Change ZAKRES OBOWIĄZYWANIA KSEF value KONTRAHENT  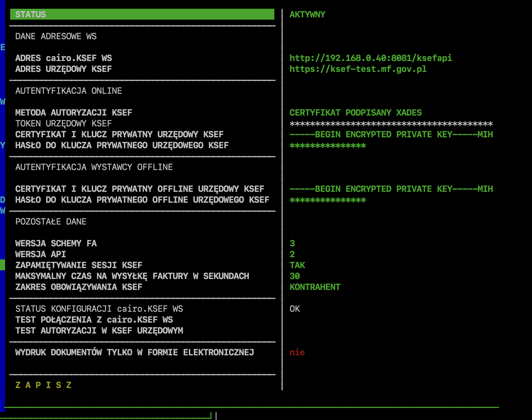click(315, 287)
